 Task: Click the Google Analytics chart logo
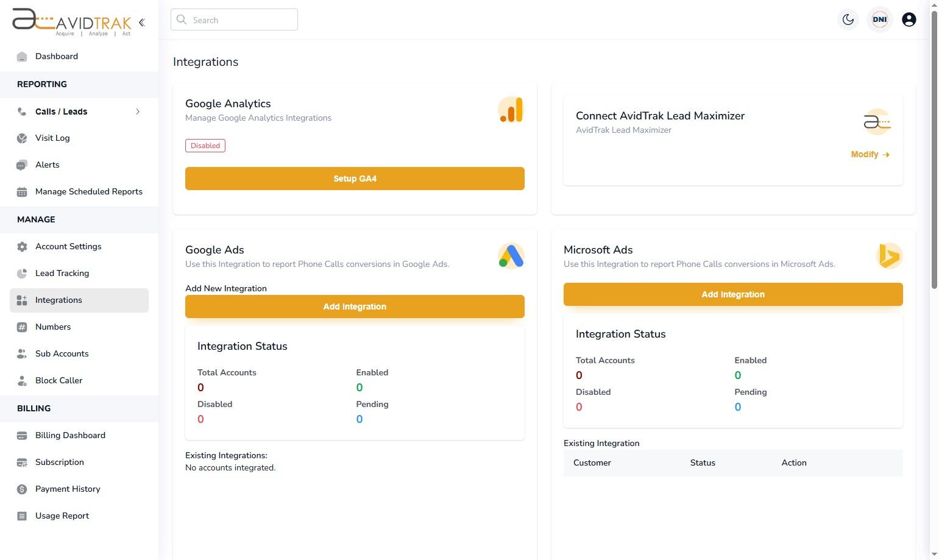[511, 110]
